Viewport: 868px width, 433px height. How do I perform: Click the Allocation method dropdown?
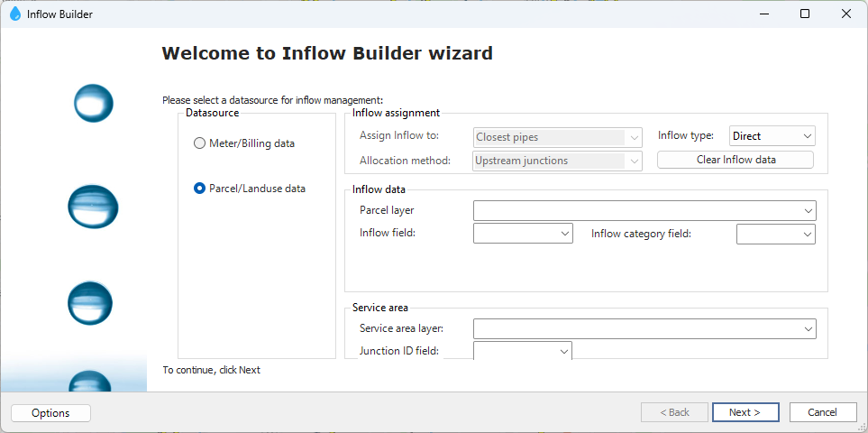tap(558, 161)
